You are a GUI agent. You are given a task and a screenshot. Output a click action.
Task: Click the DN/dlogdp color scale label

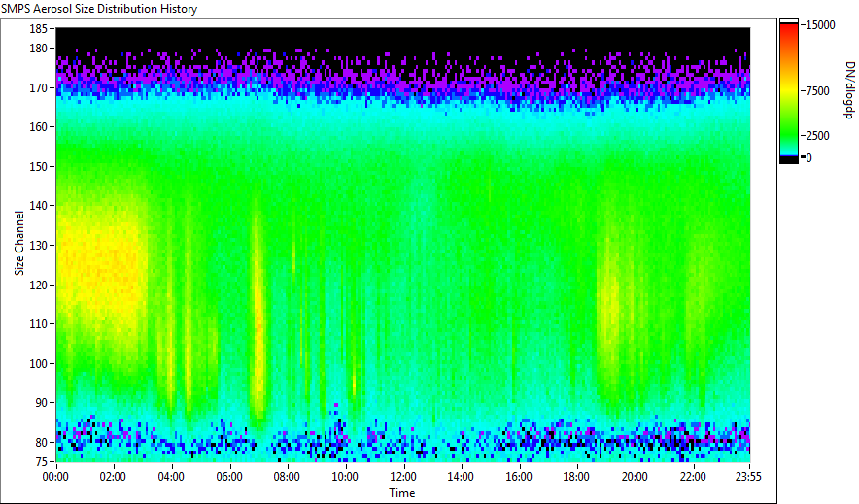tap(849, 89)
